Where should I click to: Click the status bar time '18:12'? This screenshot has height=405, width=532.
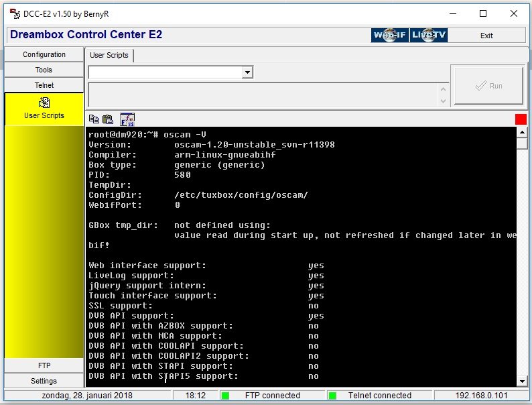[x=196, y=396]
